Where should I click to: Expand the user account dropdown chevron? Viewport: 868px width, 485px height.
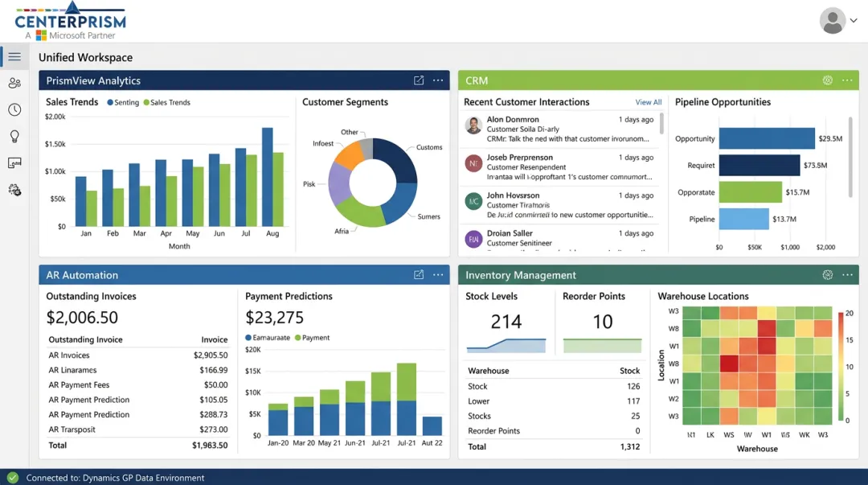click(854, 20)
